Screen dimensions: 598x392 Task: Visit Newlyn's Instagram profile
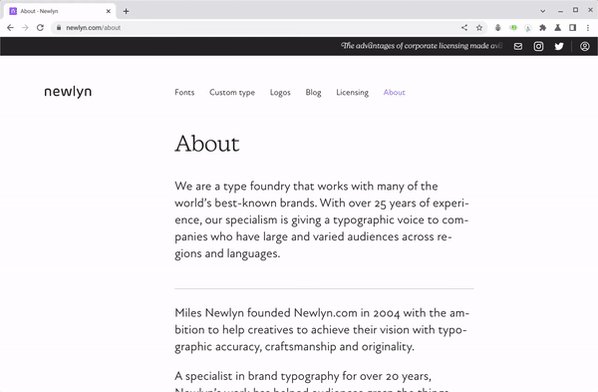click(x=539, y=46)
